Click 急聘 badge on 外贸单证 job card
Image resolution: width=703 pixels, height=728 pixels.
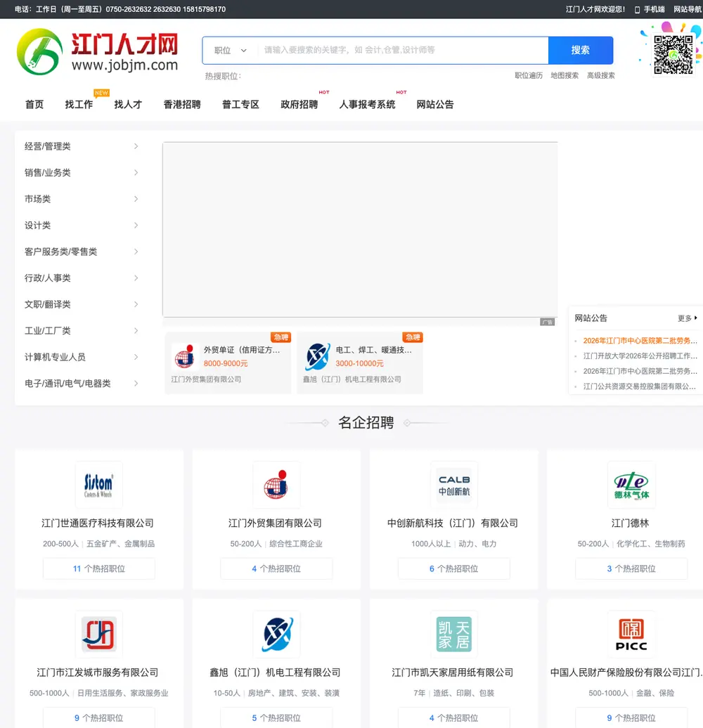pyautogui.click(x=281, y=337)
